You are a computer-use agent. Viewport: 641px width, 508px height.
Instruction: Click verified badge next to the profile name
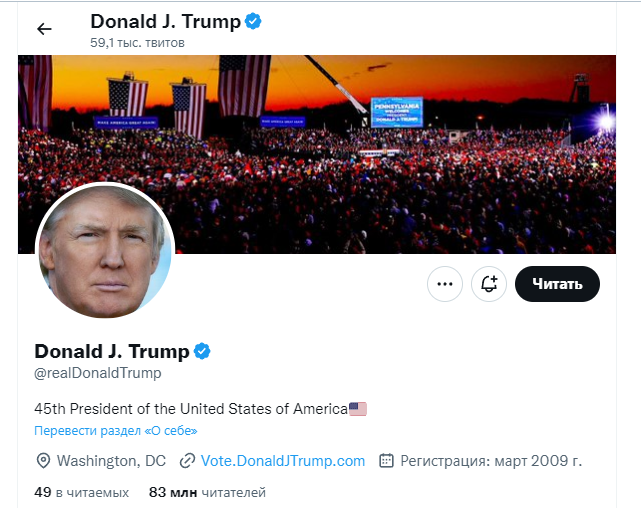coord(202,351)
